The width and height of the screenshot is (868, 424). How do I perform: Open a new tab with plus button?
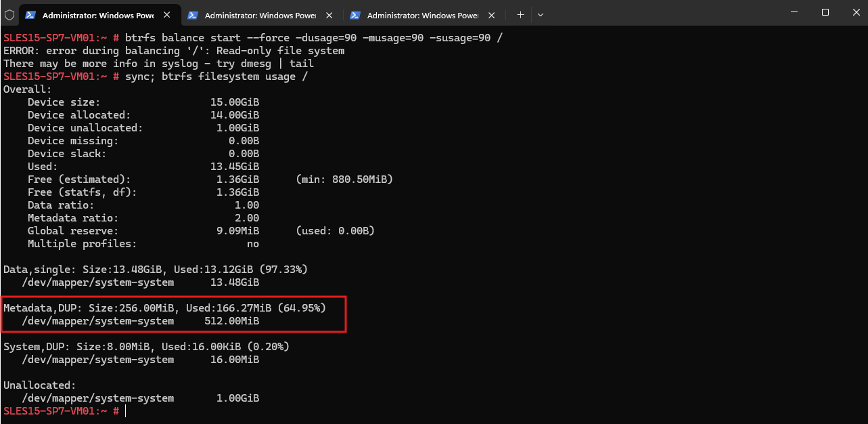[x=520, y=15]
